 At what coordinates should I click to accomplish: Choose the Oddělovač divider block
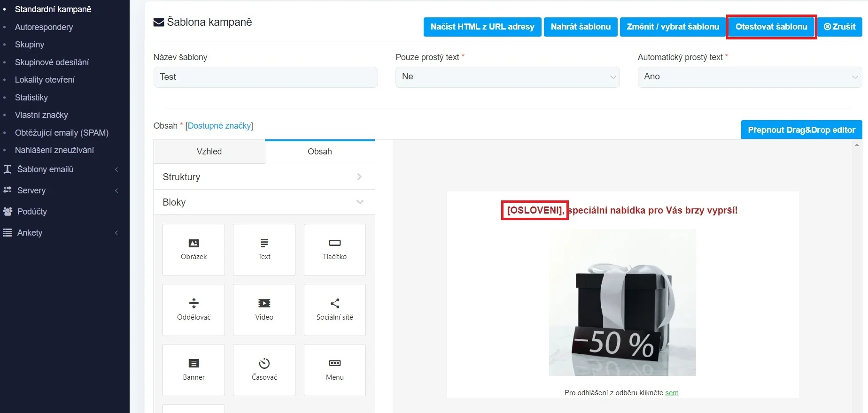[x=194, y=309]
